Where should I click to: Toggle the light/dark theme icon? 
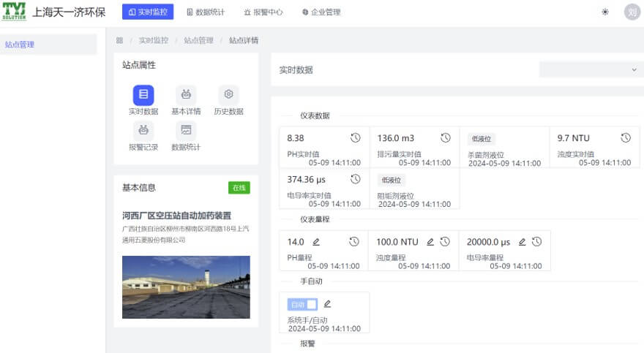click(604, 12)
